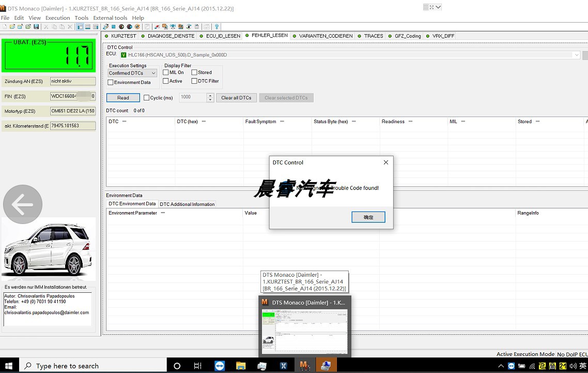Open the Execution menu
The height and width of the screenshot is (373, 588).
pos(58,18)
